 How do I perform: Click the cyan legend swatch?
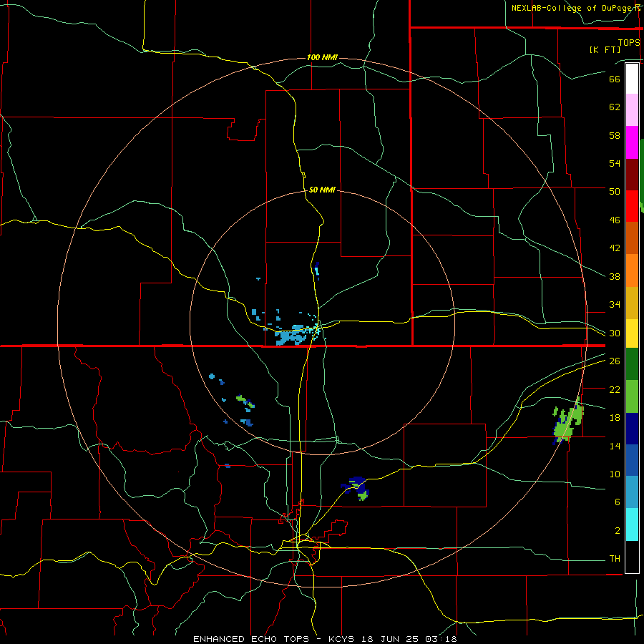[632, 525]
